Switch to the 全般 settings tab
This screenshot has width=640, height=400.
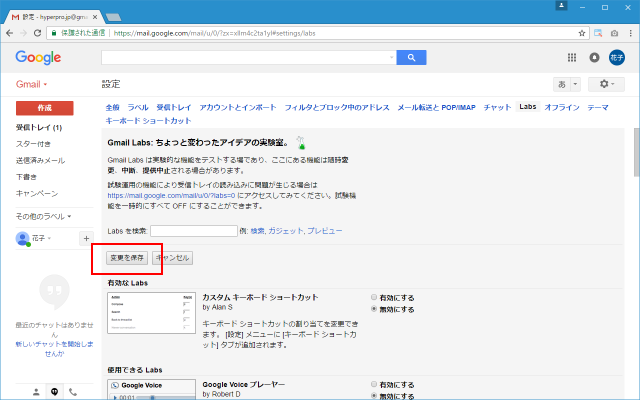(112, 107)
